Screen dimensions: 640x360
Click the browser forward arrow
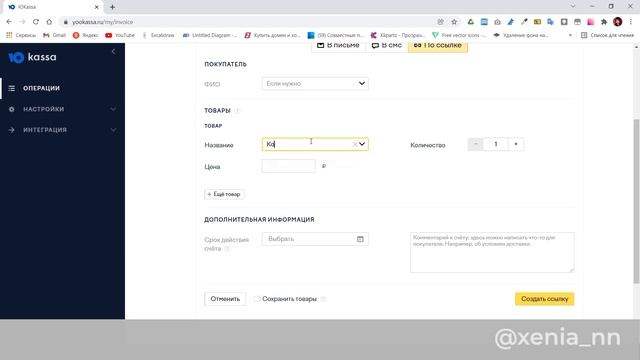tap(22, 22)
